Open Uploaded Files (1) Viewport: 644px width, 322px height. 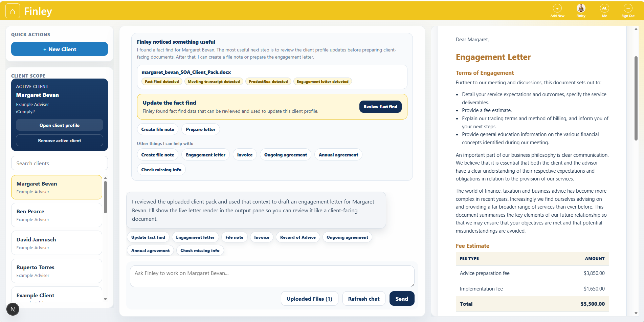point(309,299)
